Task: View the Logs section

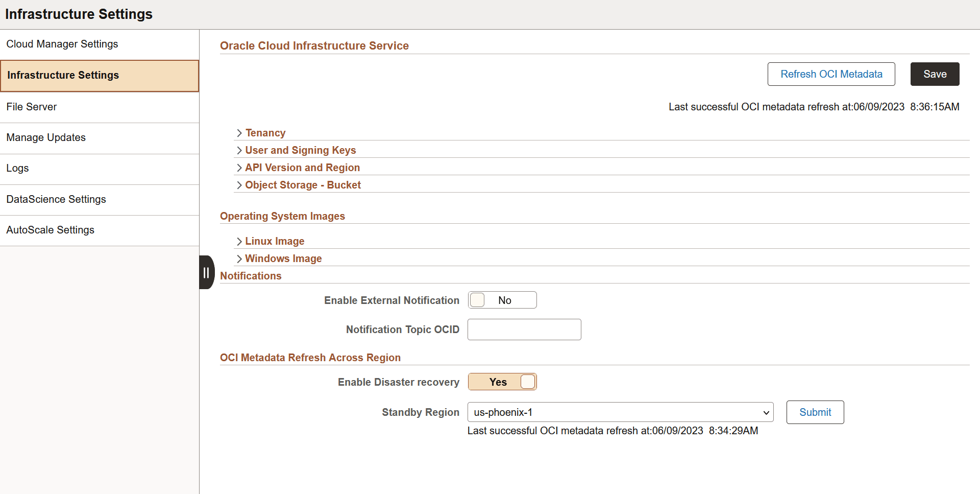Action: click(17, 168)
